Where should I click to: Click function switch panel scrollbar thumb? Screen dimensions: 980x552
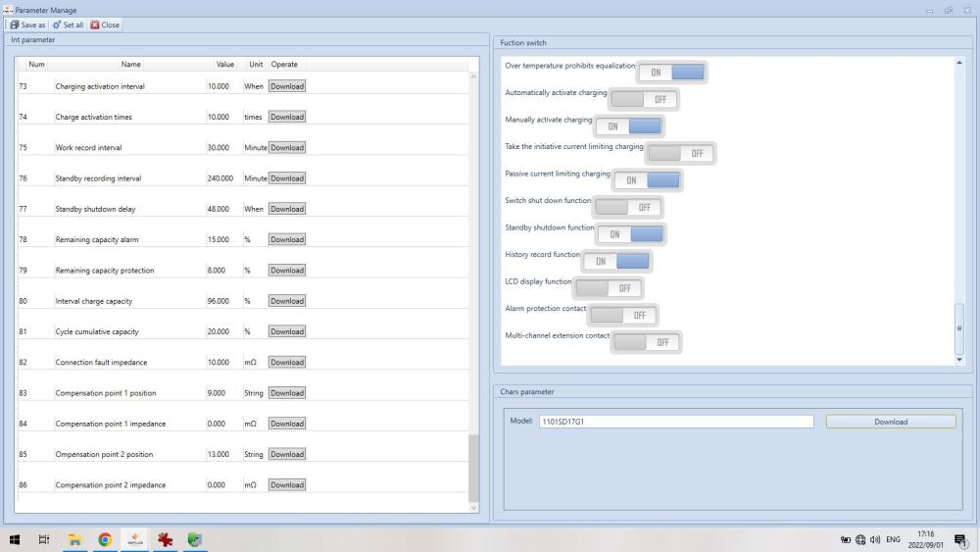959,328
